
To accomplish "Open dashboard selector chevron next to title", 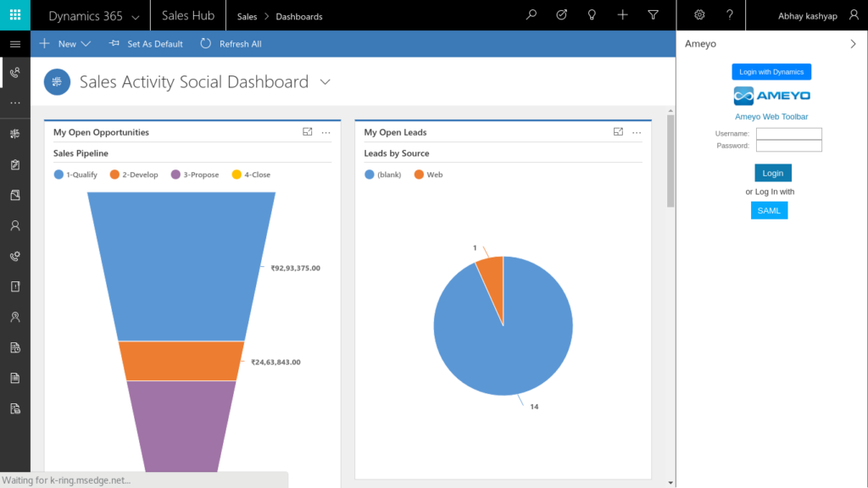I will point(325,82).
